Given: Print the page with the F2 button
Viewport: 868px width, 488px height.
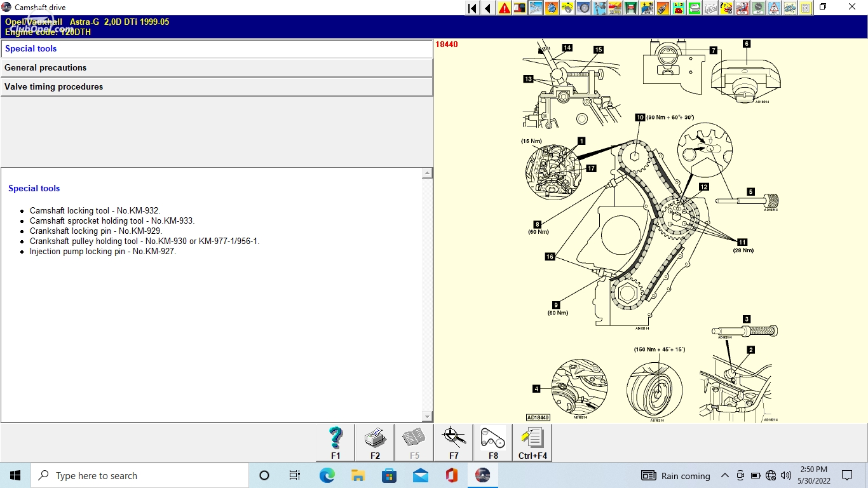Looking at the screenshot, I should tap(375, 443).
